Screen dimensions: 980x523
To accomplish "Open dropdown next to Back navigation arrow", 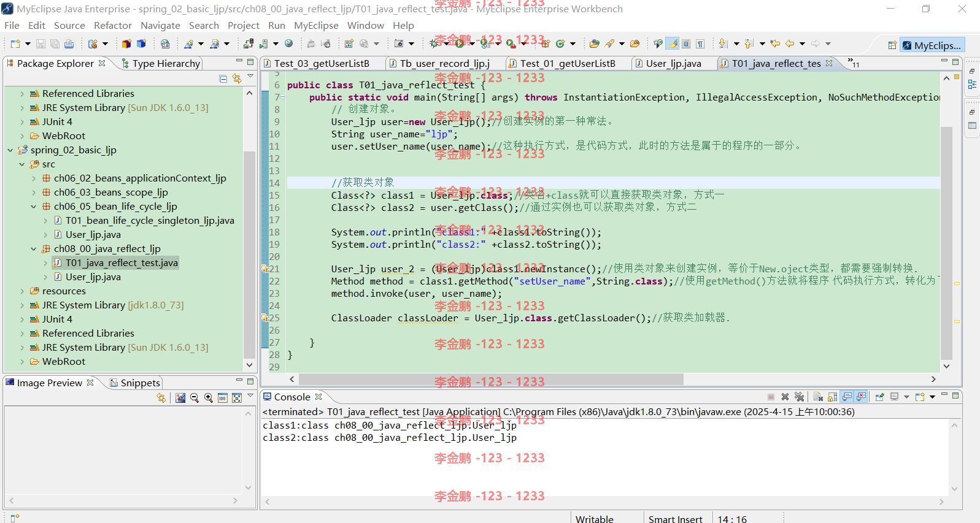I will (802, 44).
